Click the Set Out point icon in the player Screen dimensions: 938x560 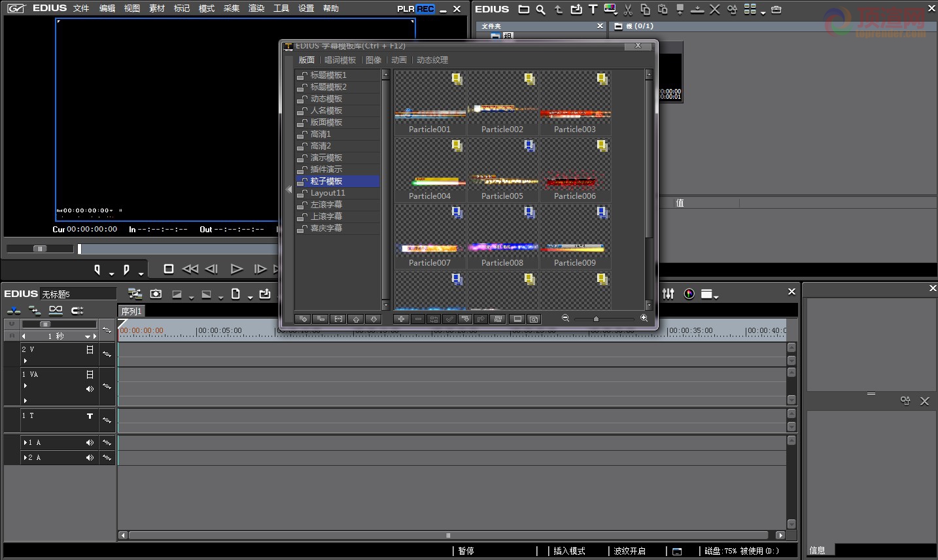(126, 269)
